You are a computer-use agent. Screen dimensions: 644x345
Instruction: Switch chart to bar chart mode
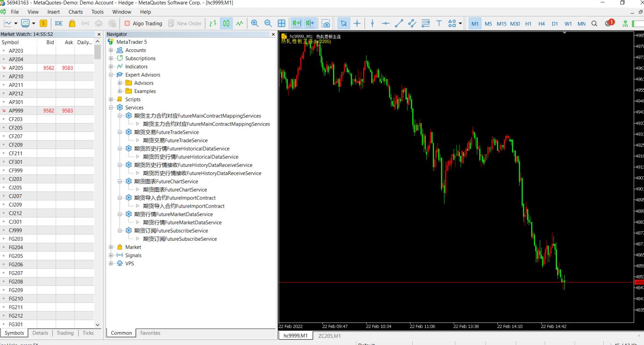(x=213, y=23)
